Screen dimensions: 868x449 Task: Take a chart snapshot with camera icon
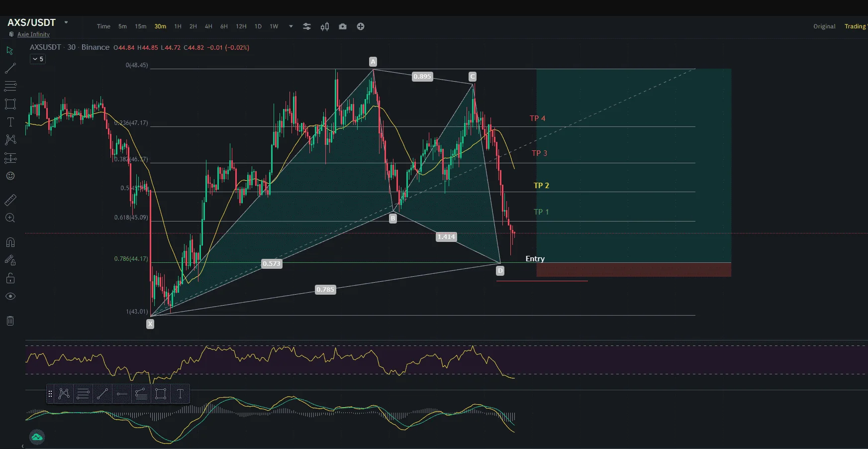coord(343,26)
